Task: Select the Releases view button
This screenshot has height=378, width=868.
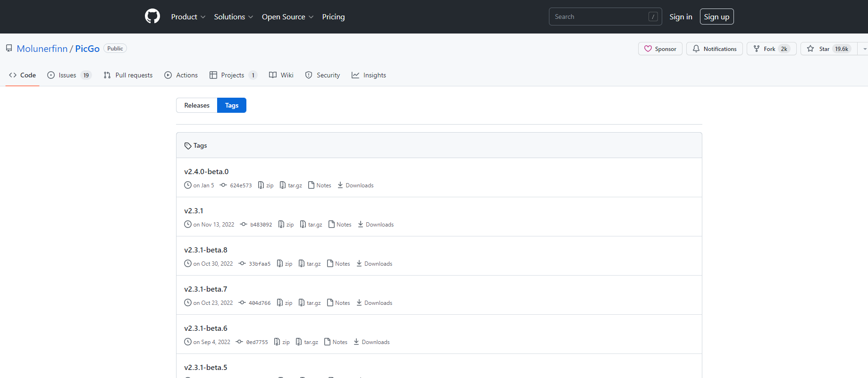Action: tap(197, 105)
